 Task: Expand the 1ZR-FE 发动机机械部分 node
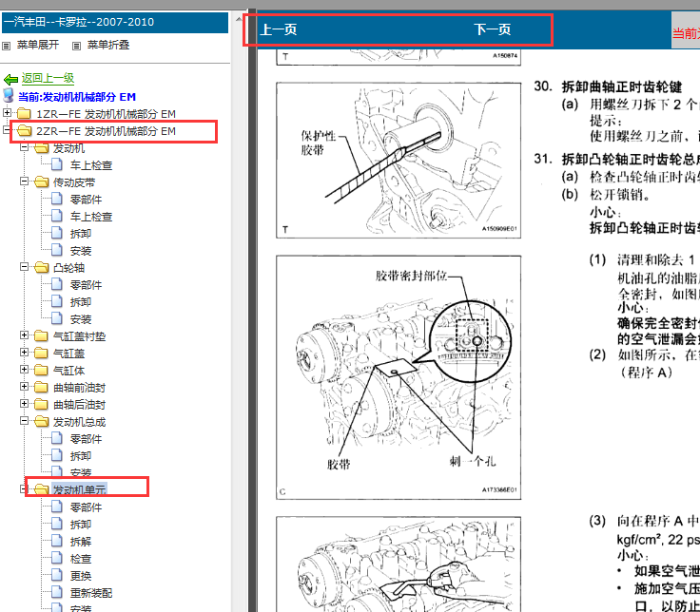click(7, 113)
